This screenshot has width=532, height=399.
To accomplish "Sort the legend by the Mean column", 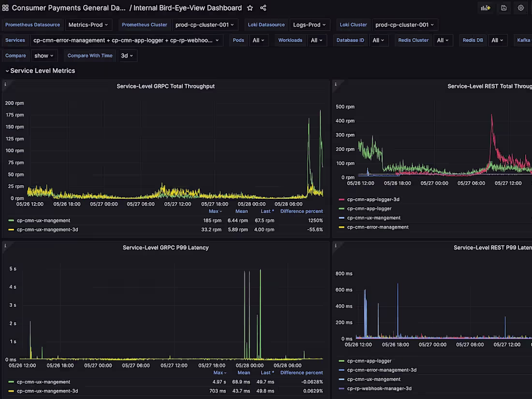I will tap(241, 211).
